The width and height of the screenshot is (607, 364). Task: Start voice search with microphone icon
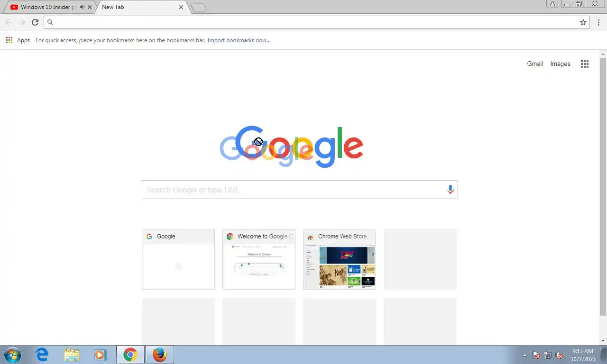coord(451,190)
